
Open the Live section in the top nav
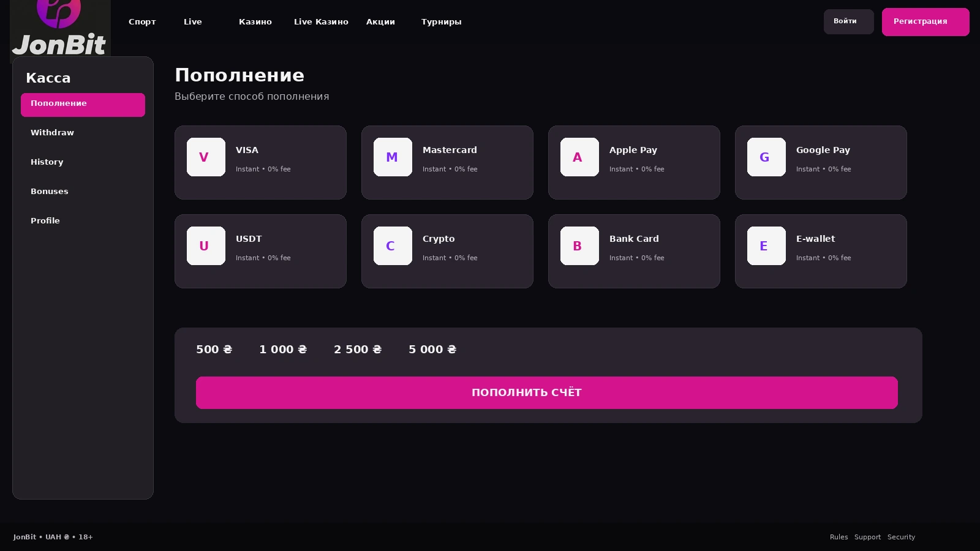pyautogui.click(x=193, y=22)
